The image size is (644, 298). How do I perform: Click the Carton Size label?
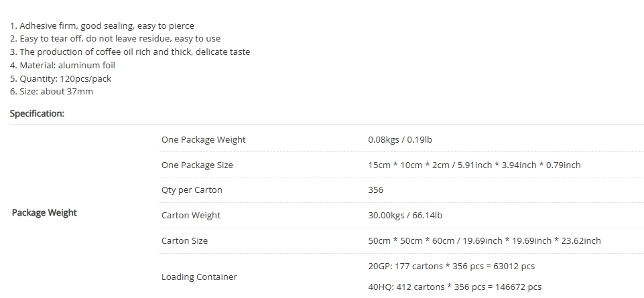click(x=184, y=241)
